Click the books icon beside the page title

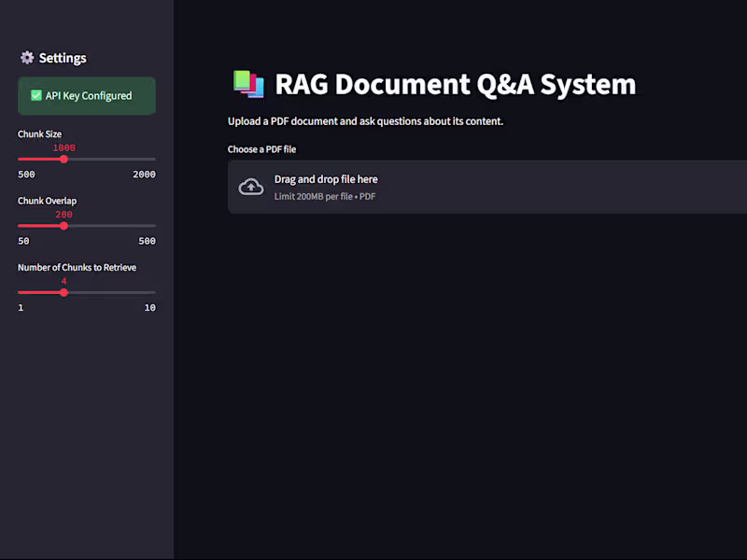248,84
